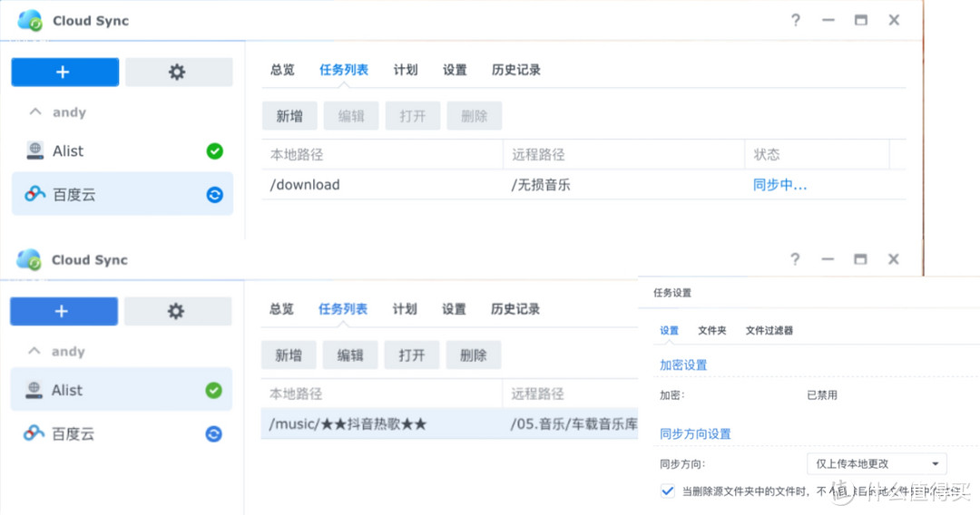Open the 同步方向 dropdown showing 仅上传本地更改
The height and width of the screenshot is (515, 980).
(876, 464)
